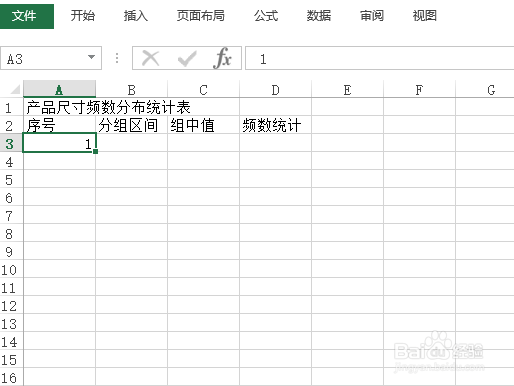Select column A header
Screen dimensions: 514x386
59,89
